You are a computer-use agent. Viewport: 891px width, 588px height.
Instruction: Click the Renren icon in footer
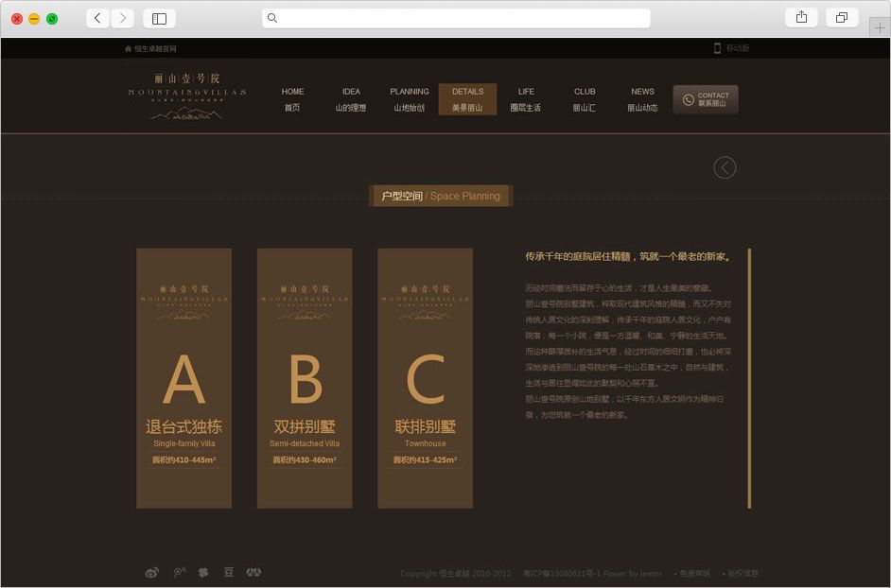tap(253, 572)
